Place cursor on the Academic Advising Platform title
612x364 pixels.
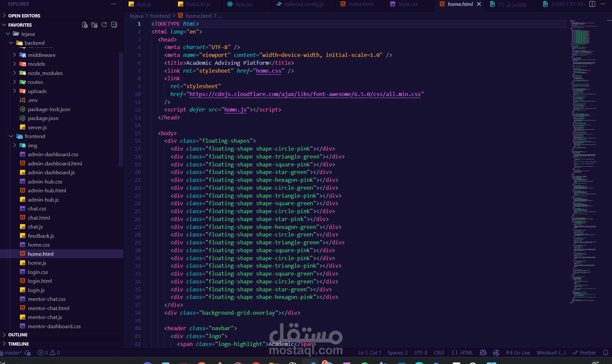(227, 63)
